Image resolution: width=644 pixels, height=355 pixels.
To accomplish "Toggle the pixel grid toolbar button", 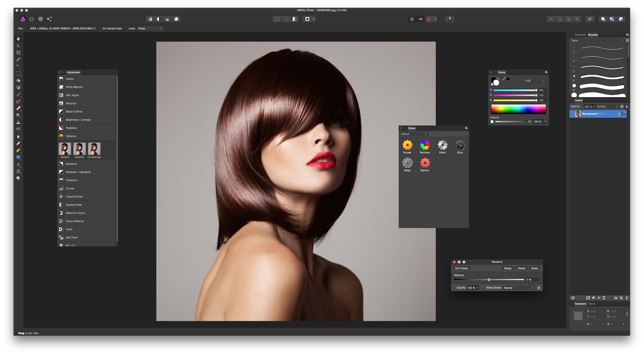I will (412, 19).
